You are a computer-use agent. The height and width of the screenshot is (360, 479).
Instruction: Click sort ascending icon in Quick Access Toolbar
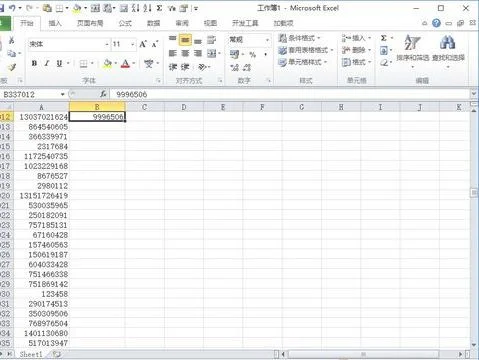click(x=135, y=8)
